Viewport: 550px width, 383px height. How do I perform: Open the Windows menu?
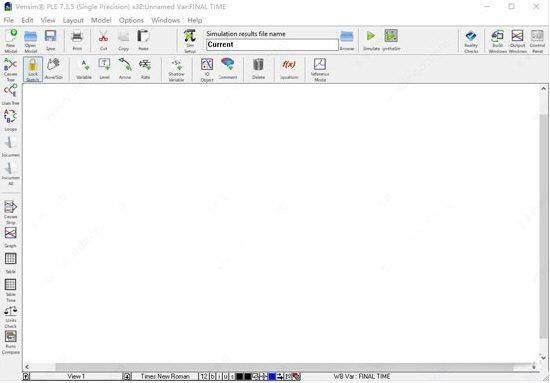click(x=166, y=20)
